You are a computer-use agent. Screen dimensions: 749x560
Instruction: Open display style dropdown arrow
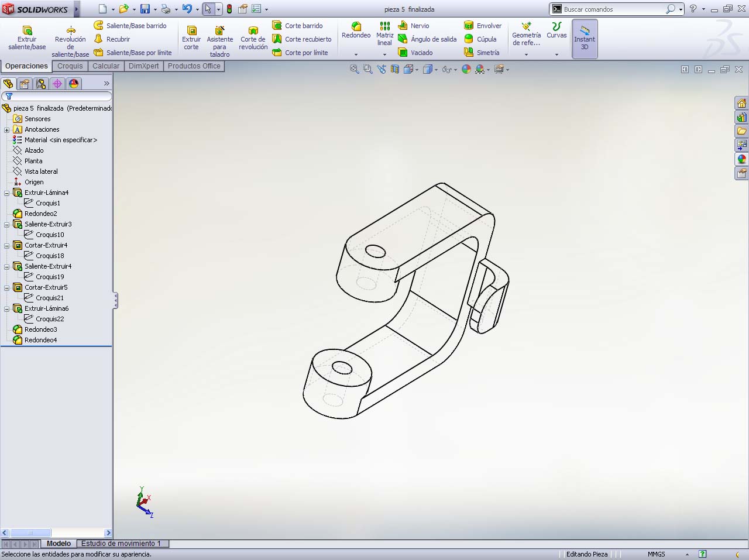[436, 70]
